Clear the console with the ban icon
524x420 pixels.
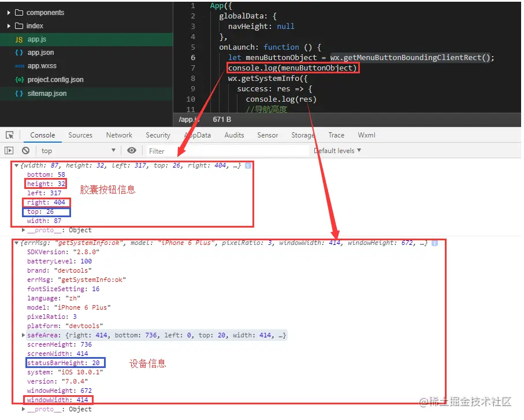pos(26,151)
